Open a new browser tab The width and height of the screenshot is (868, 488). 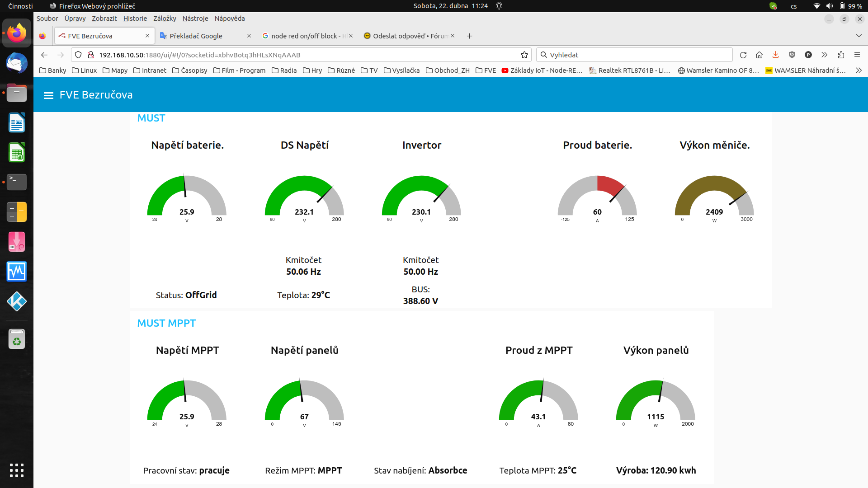click(469, 36)
